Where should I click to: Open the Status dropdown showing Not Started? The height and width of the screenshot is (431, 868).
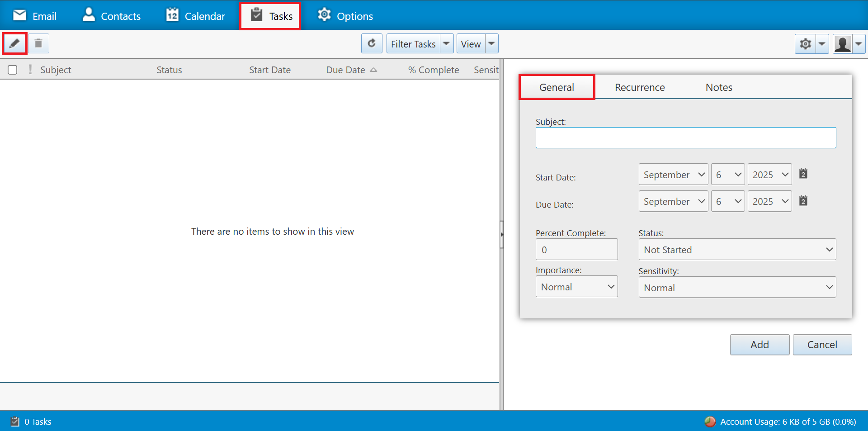point(737,249)
